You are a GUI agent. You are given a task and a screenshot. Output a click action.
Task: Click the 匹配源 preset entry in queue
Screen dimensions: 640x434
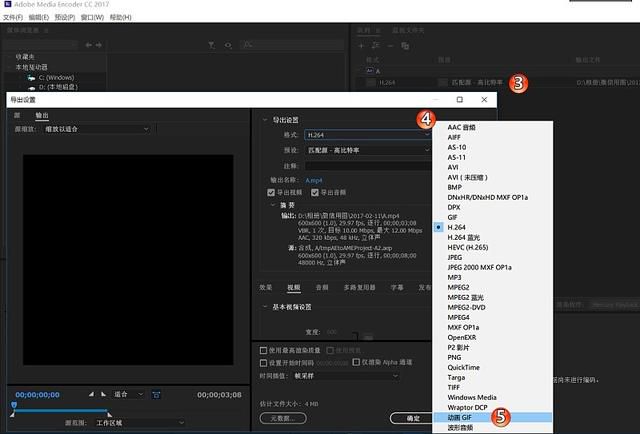(476, 82)
